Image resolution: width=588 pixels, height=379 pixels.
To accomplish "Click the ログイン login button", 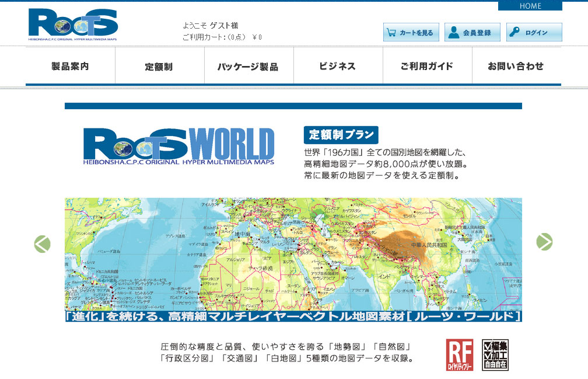I will click(534, 32).
